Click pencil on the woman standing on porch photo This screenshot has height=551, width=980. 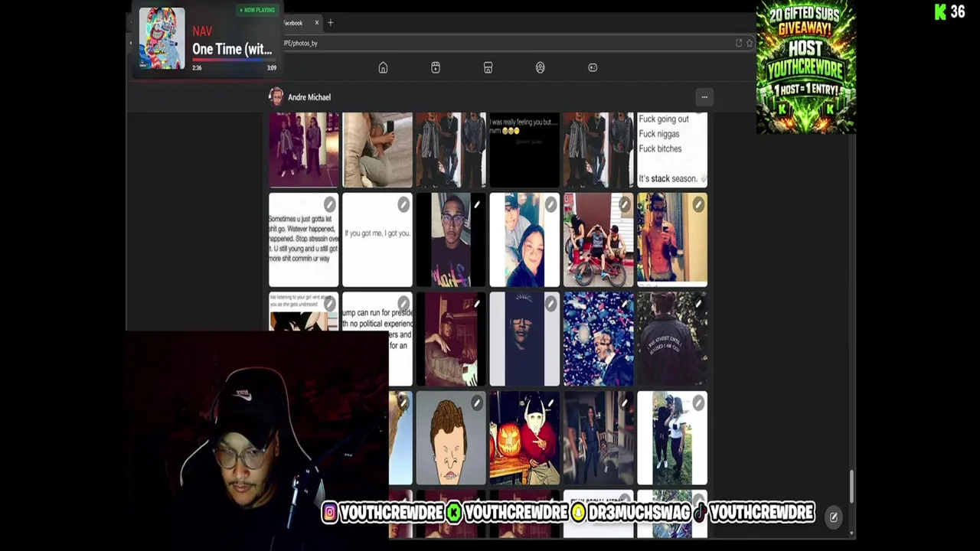click(x=624, y=403)
